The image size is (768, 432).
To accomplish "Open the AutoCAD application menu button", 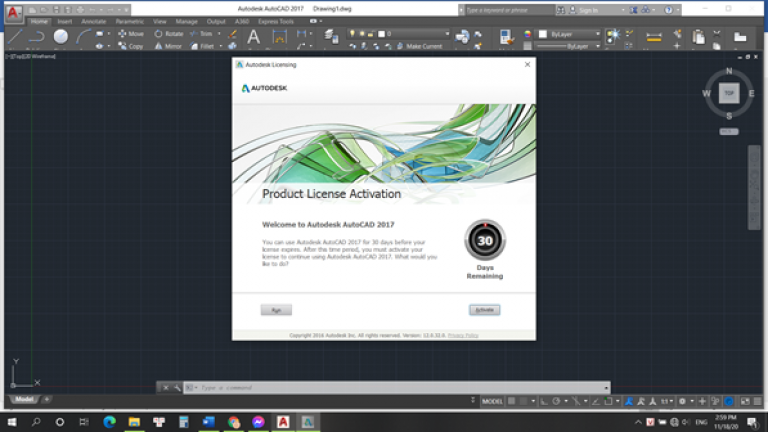I will [13, 12].
